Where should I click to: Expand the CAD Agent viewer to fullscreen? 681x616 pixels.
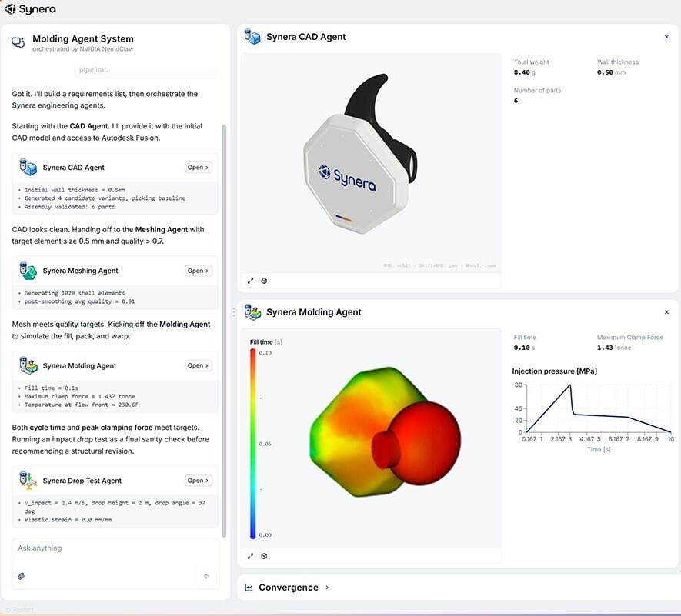(250, 281)
